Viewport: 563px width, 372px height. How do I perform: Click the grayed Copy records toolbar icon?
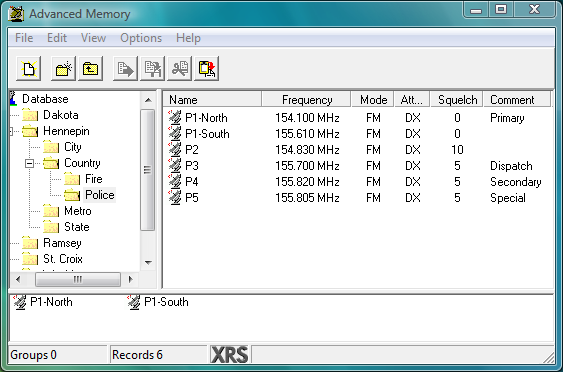[x=153, y=68]
